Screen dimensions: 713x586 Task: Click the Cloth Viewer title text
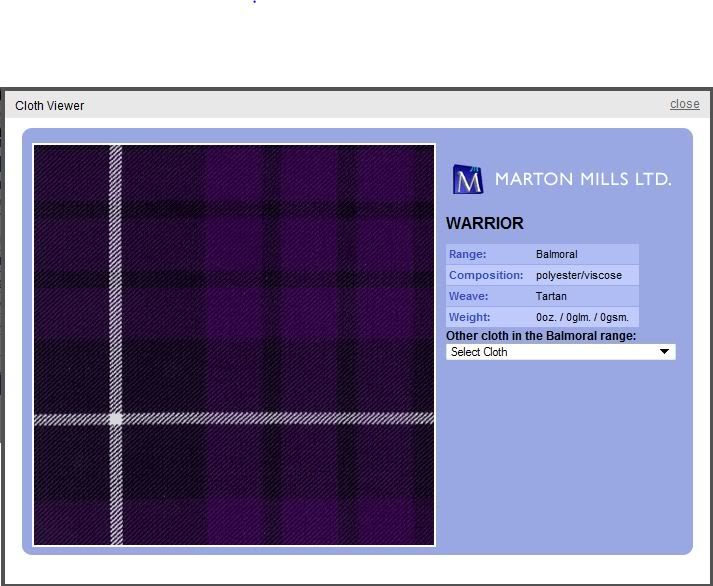(50, 105)
